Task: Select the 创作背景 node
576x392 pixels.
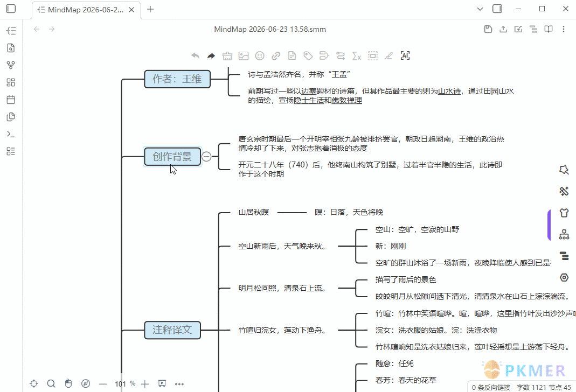Action: coord(172,157)
